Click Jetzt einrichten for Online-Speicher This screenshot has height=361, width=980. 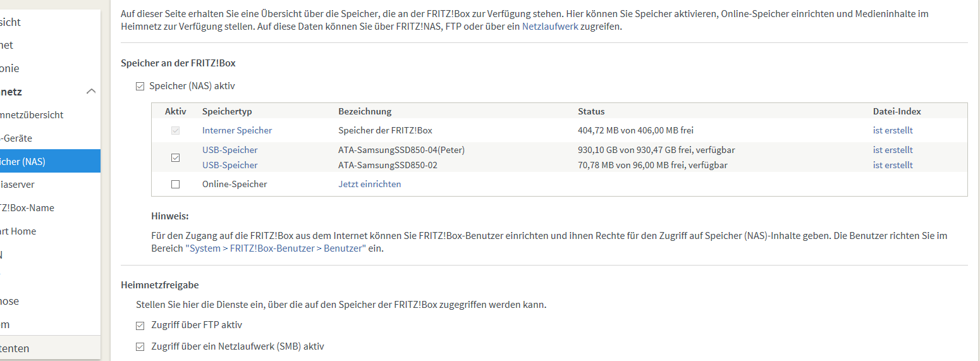click(370, 184)
